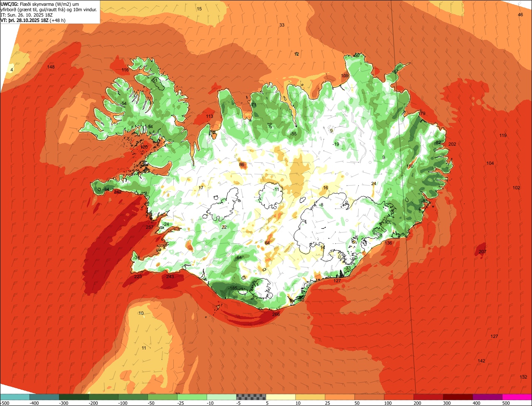Viewport: 532px width, 406px height.
Task: Click the map value '257' off the west coast
Action: 150,227
